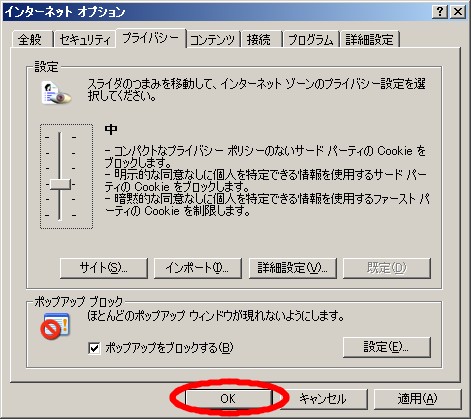Open the セキュリティ tab
The image size is (471, 419).
(x=84, y=40)
